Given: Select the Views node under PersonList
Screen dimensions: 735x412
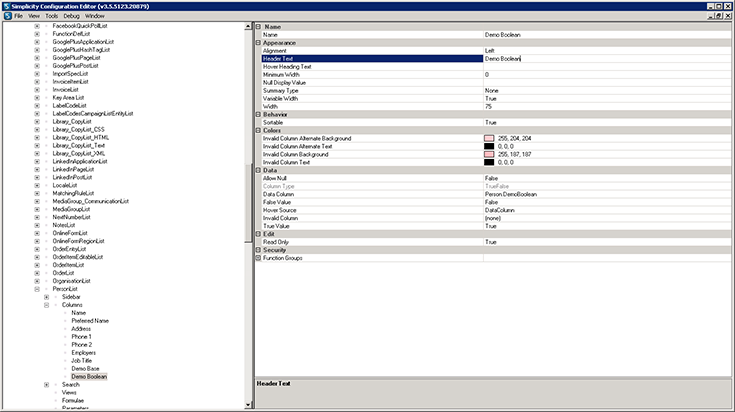Looking at the screenshot, I should point(69,392).
